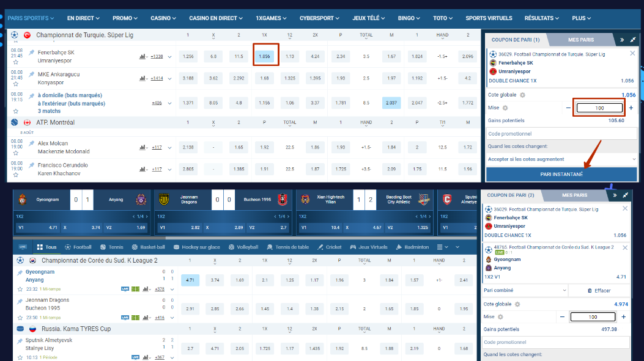Click Code promotionnel field in lower coupon
Viewport: 644px width, 361px height.
(x=556, y=342)
